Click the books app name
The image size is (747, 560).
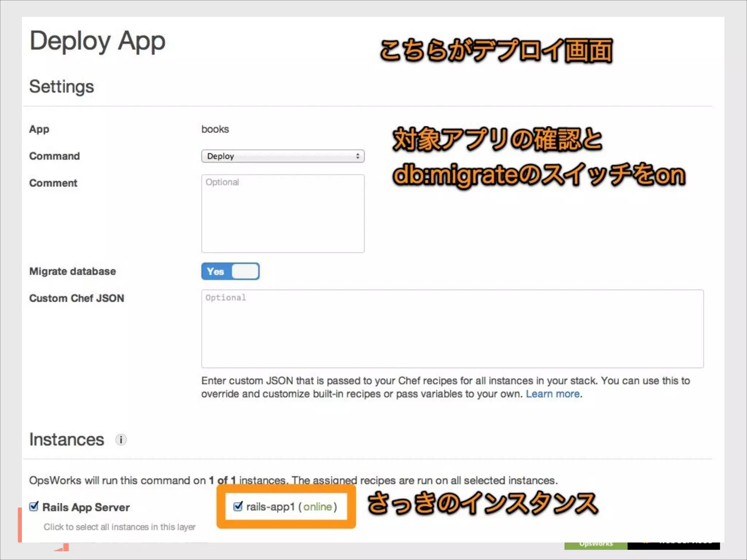(215, 129)
